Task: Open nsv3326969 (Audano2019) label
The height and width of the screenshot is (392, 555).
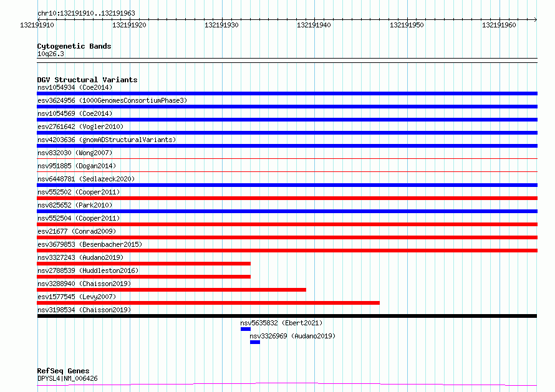Action: click(292, 336)
